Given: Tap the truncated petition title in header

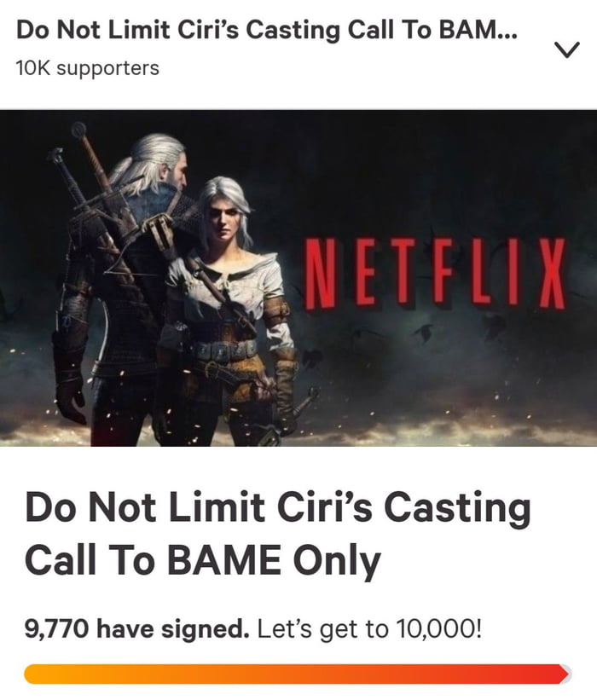Looking at the screenshot, I should pyautogui.click(x=256, y=31).
